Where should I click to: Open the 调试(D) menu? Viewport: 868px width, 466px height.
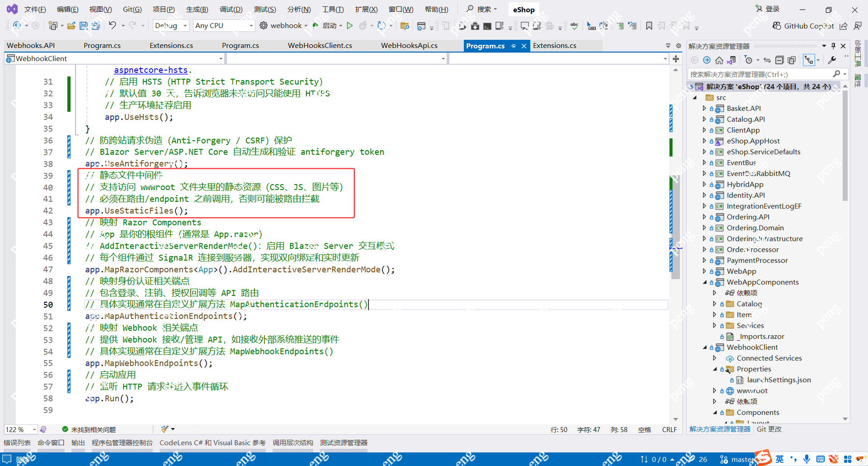pos(231,10)
